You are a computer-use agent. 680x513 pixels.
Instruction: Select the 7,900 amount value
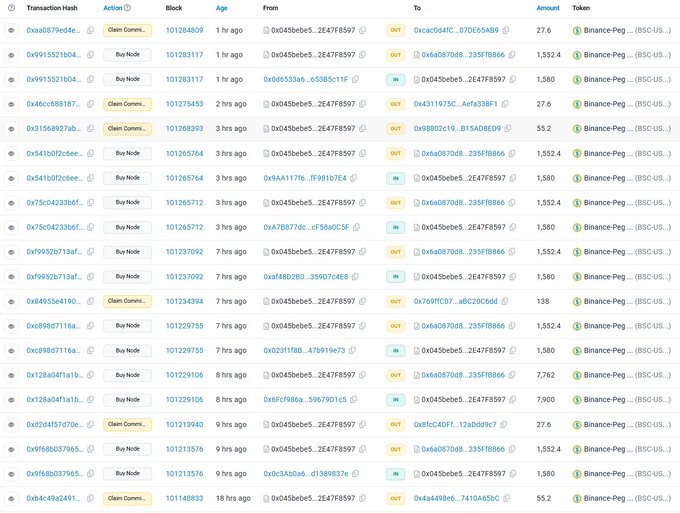pos(546,400)
